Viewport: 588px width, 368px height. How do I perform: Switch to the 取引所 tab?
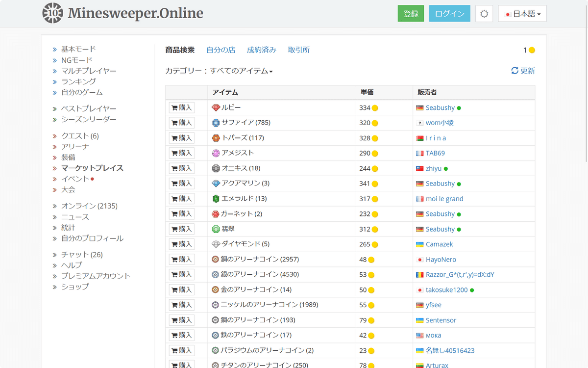click(x=298, y=50)
